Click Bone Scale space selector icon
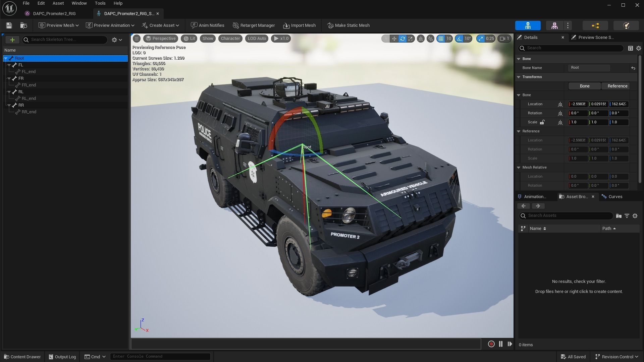 click(560, 122)
